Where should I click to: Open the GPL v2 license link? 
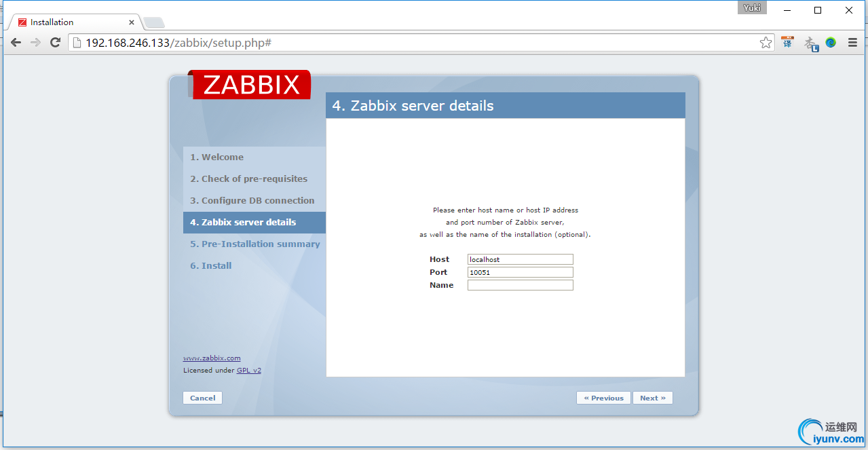[x=249, y=370]
